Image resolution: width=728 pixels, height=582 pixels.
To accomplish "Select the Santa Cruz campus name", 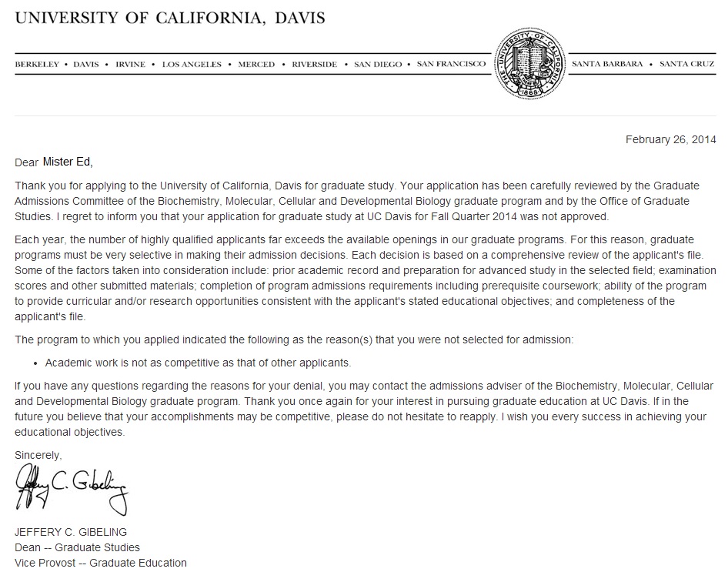I will click(687, 65).
